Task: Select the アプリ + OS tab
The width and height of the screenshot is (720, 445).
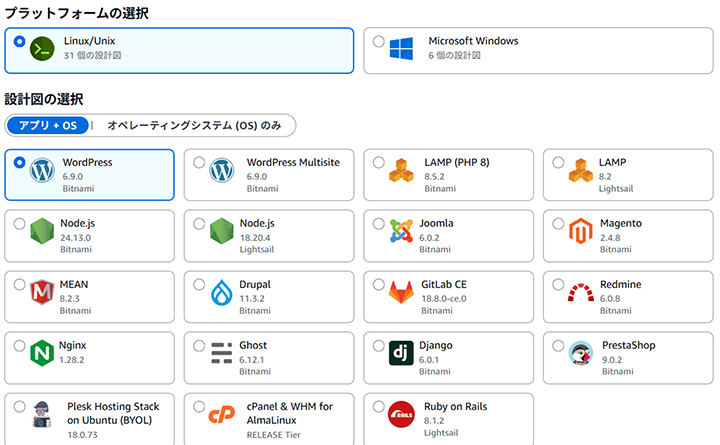Action: click(x=47, y=125)
